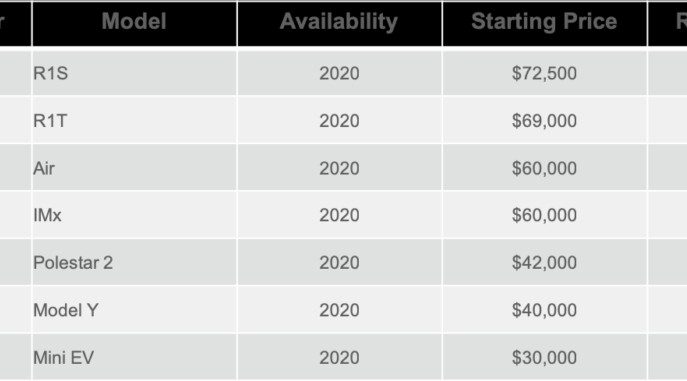687x381 pixels.
Task: Click the $69,000 starting price cell
Action: point(545,120)
